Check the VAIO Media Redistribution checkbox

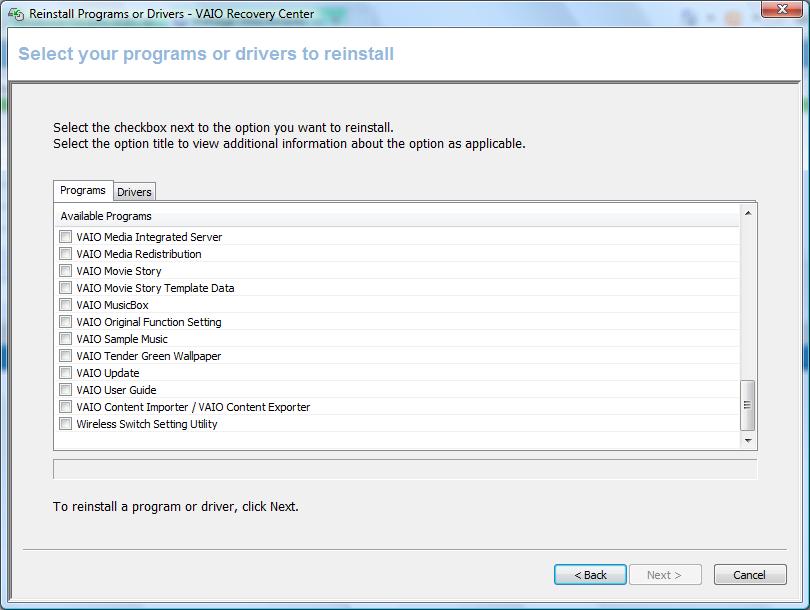click(x=66, y=254)
